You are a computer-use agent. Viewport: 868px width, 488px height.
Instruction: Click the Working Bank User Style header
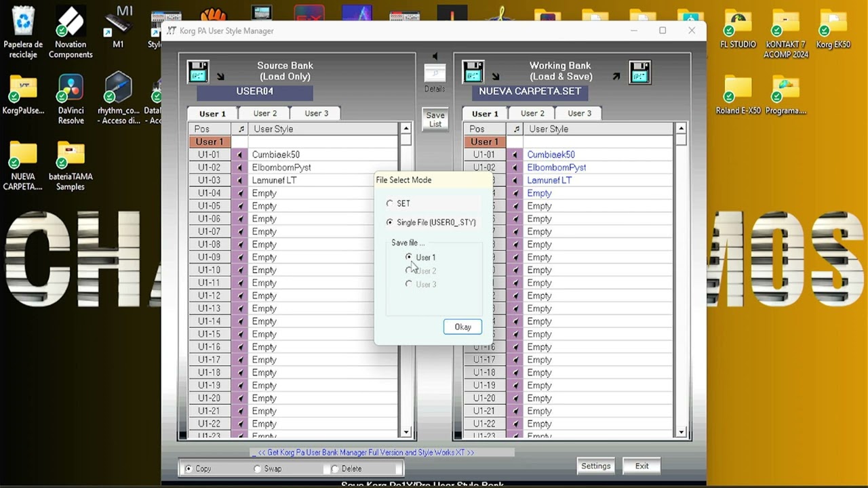click(599, 129)
